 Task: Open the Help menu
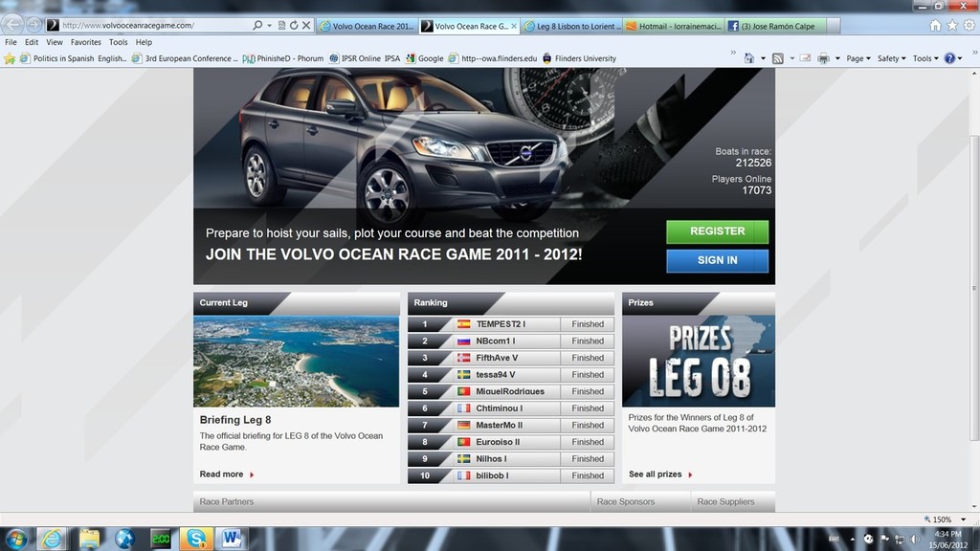coord(144,42)
